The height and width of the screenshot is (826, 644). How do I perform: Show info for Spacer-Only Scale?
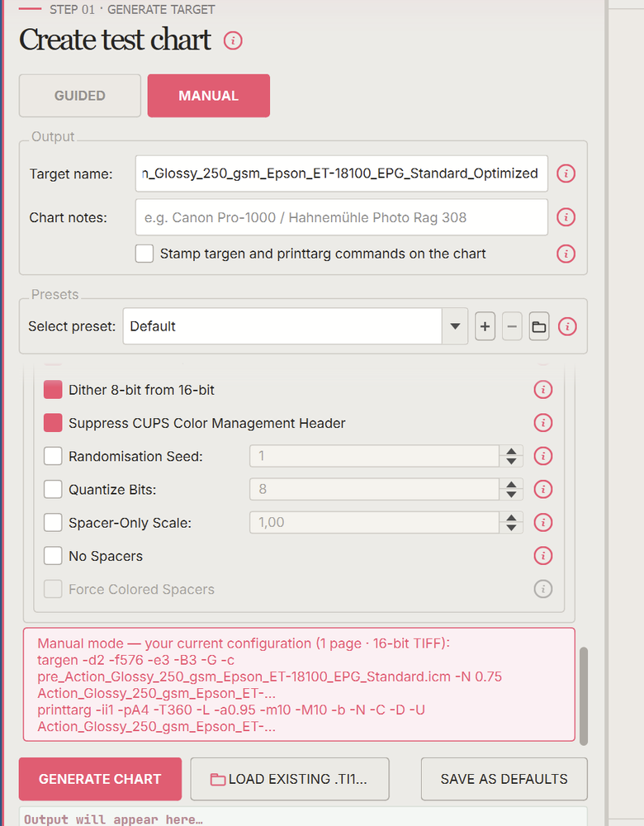pos(543,523)
